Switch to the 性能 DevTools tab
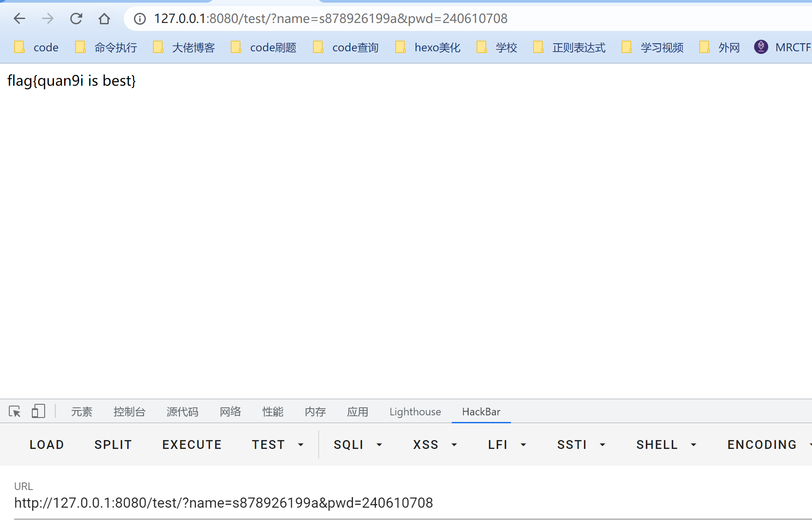The image size is (812, 528). (273, 412)
